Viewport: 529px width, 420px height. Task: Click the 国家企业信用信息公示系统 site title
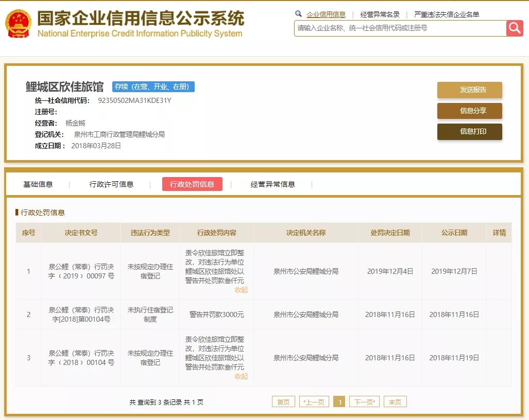141,18
